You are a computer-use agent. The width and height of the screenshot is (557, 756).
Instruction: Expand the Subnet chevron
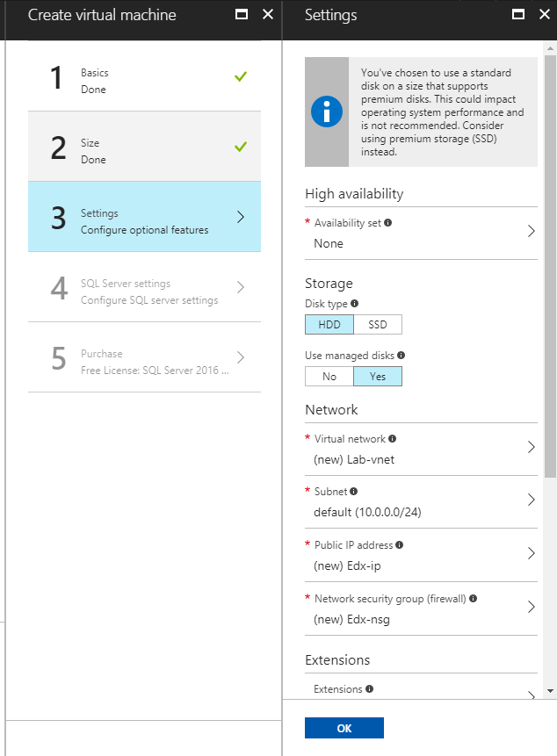[x=531, y=500]
